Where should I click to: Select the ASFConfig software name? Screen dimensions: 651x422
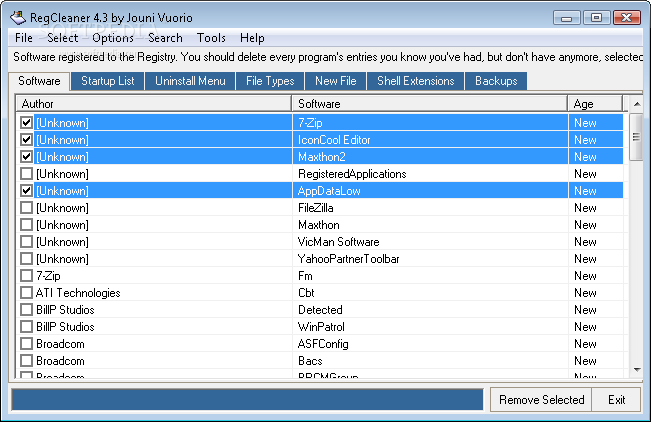[323, 344]
